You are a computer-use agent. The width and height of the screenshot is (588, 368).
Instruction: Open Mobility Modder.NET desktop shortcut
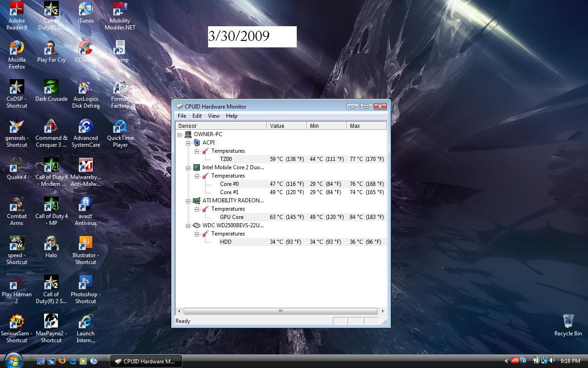(120, 16)
